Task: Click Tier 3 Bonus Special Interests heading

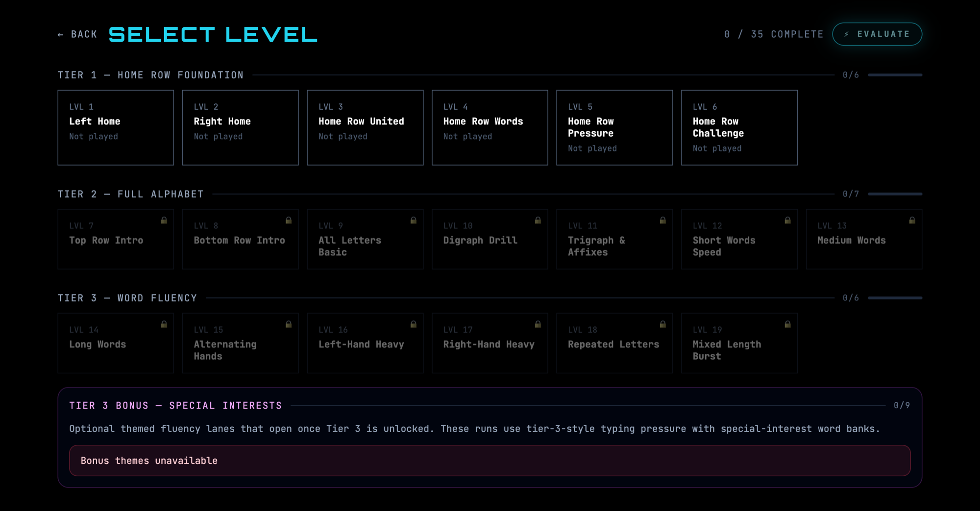Action: point(176,406)
